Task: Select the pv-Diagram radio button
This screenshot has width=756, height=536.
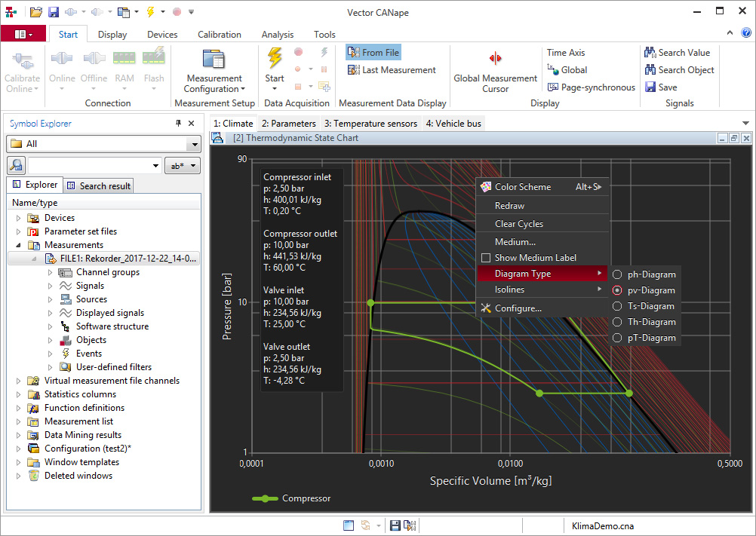Action: pos(617,290)
